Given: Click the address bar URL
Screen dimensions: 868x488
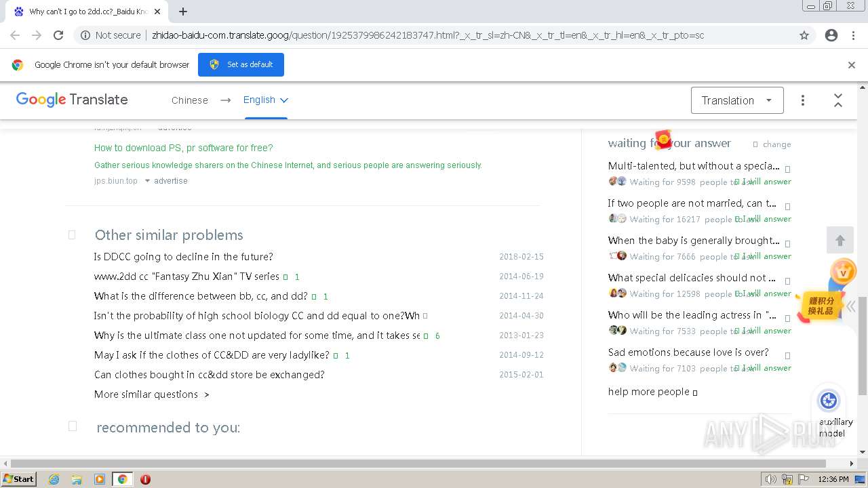Looking at the screenshot, I should (428, 35).
